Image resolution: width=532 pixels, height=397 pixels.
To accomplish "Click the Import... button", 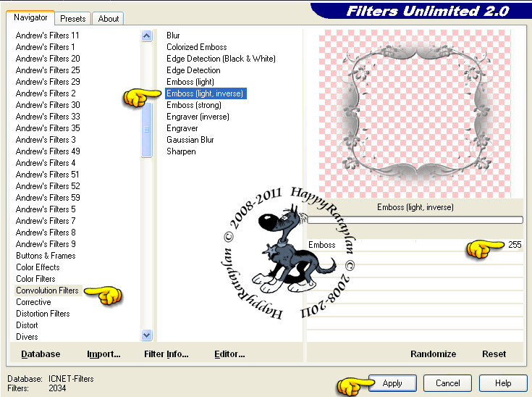I will point(104,354).
